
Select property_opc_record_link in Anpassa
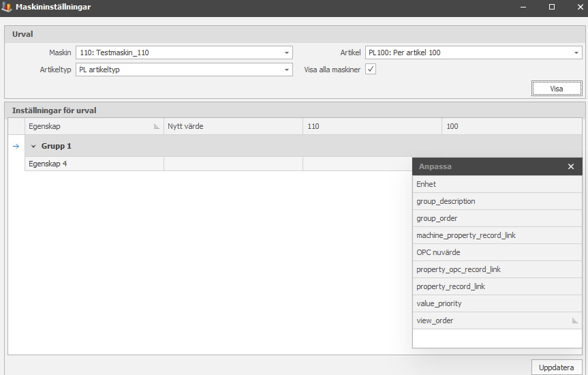(497, 269)
